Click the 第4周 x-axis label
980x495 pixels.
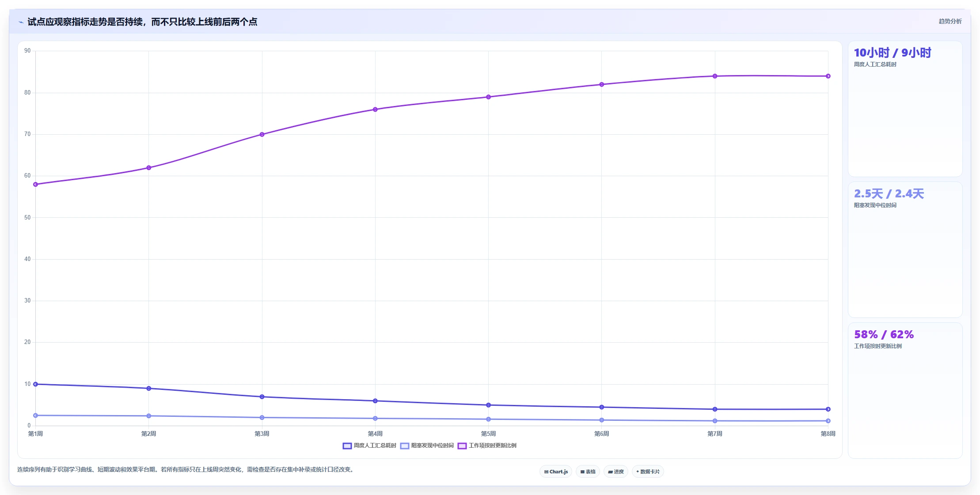[375, 434]
